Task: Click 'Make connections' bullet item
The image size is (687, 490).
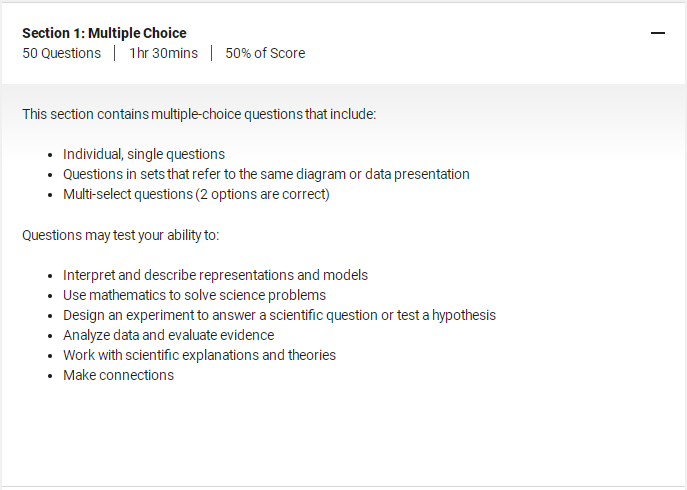Action: pyautogui.click(x=118, y=375)
